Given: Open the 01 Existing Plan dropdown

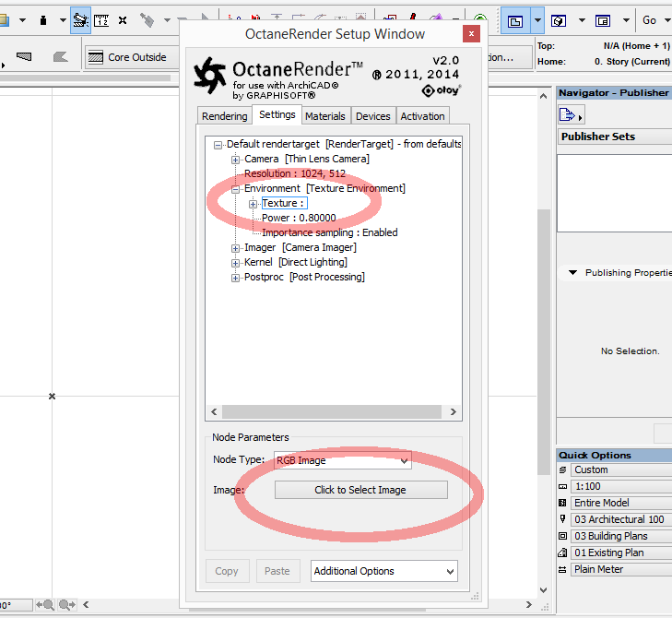Looking at the screenshot, I should [x=621, y=553].
